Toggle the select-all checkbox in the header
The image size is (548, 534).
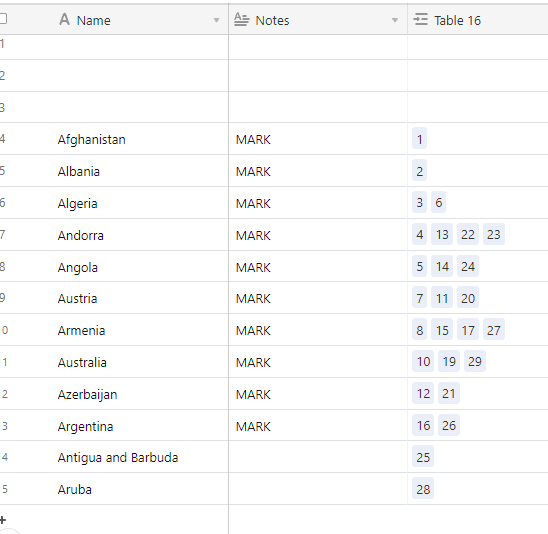3,19
